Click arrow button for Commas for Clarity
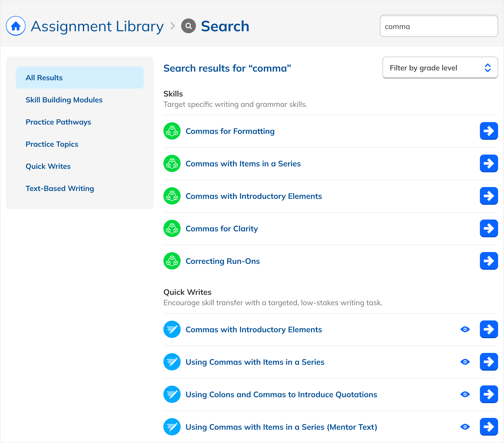 coord(488,228)
